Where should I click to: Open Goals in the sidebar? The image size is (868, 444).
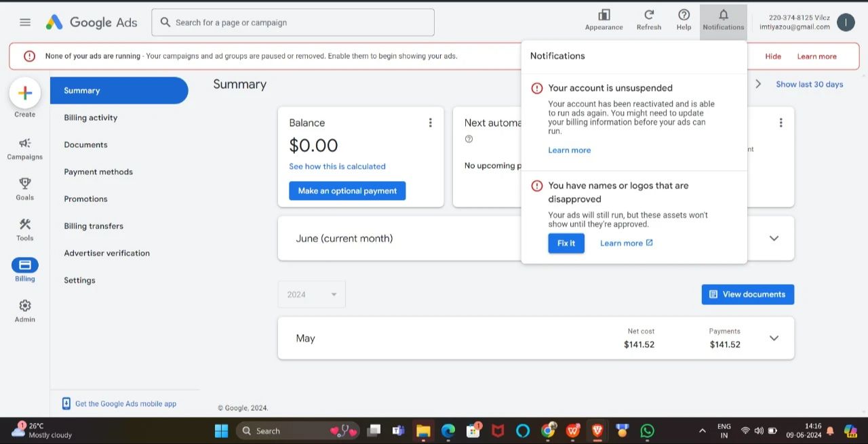pyautogui.click(x=25, y=190)
